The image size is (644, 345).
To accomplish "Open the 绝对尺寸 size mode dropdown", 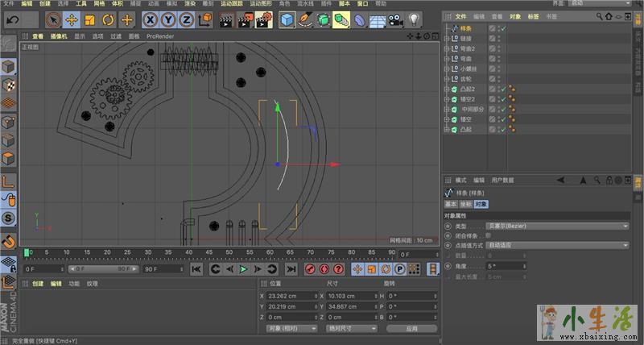I will coord(350,328).
